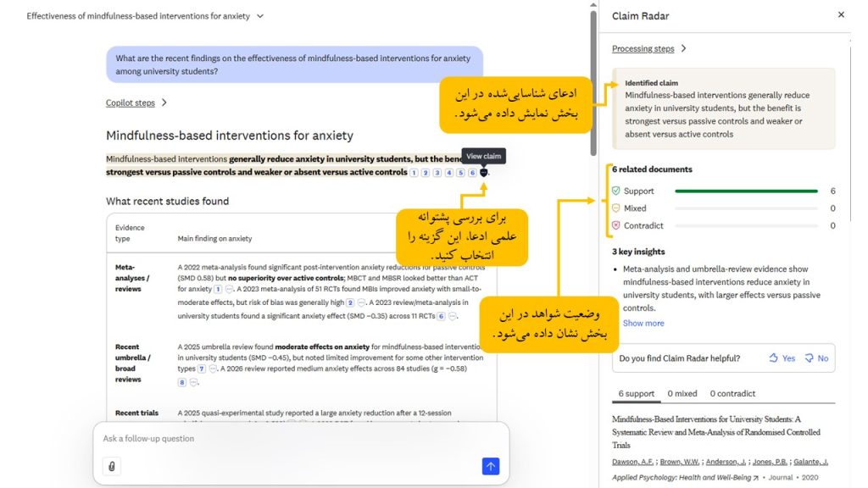868x488 pixels.
Task: Click the yellow Mixed shield icon
Action: point(615,208)
